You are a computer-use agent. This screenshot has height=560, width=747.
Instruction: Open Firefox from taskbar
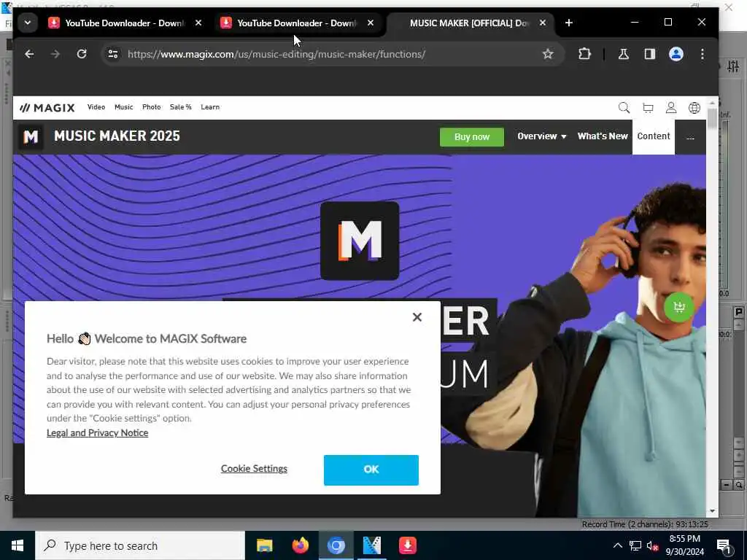tap(300, 545)
